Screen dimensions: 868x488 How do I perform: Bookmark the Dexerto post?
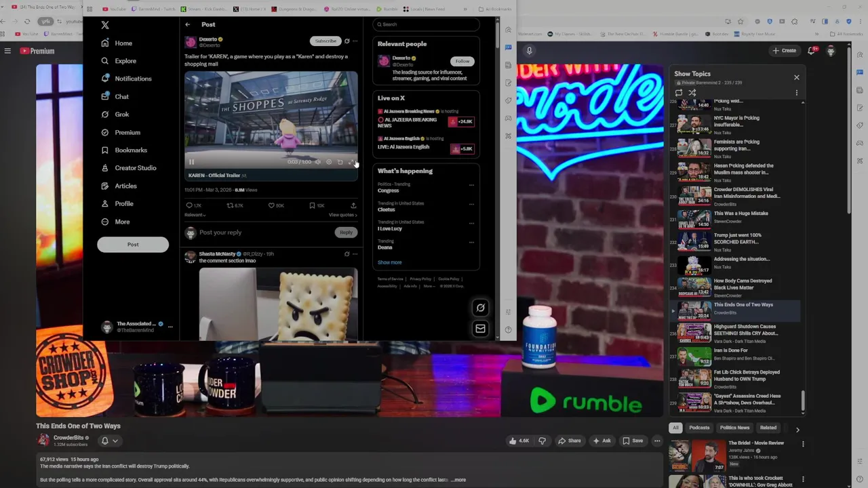point(317,205)
